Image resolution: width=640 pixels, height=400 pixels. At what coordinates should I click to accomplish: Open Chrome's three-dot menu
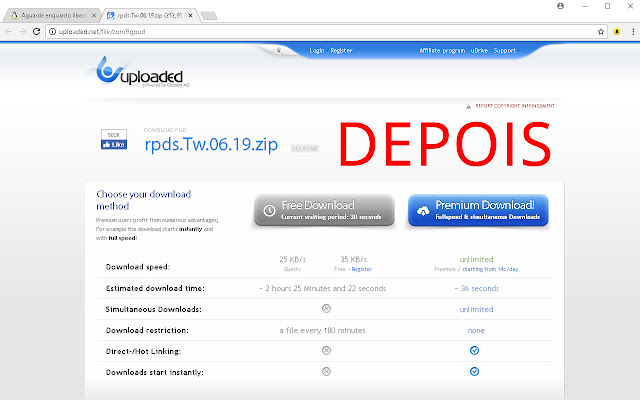[x=633, y=31]
